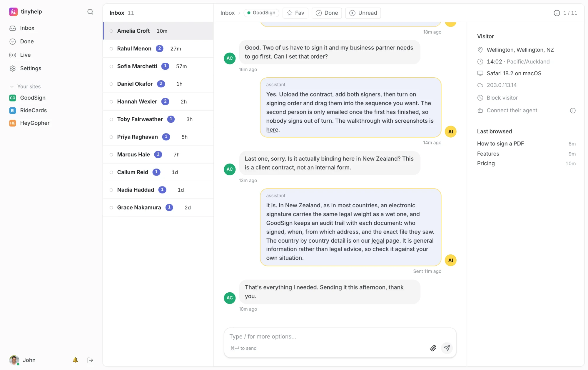Toggle Fav star on conversation

coord(295,13)
